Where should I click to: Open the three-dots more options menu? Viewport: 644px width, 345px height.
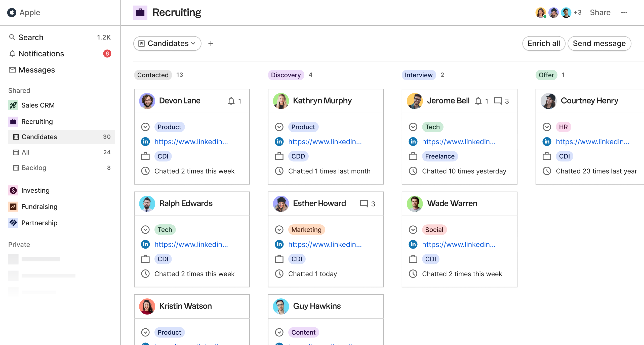(x=624, y=13)
